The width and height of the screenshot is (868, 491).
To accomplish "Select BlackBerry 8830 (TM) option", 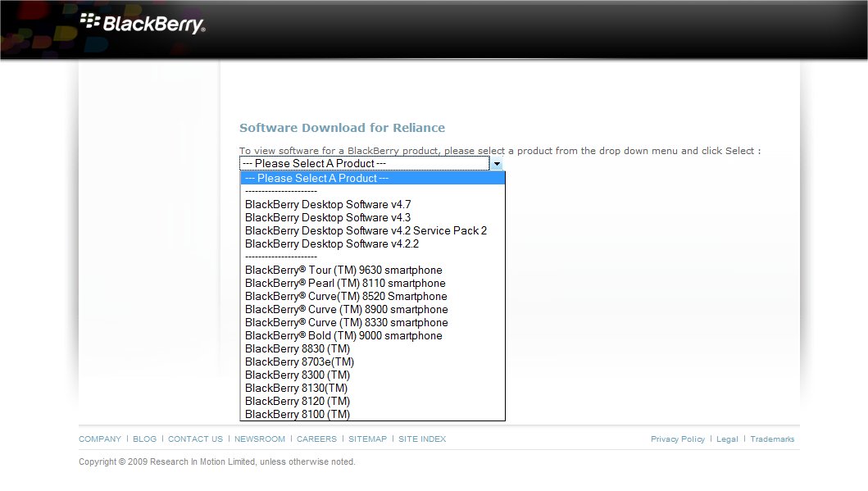I will [x=373, y=348].
